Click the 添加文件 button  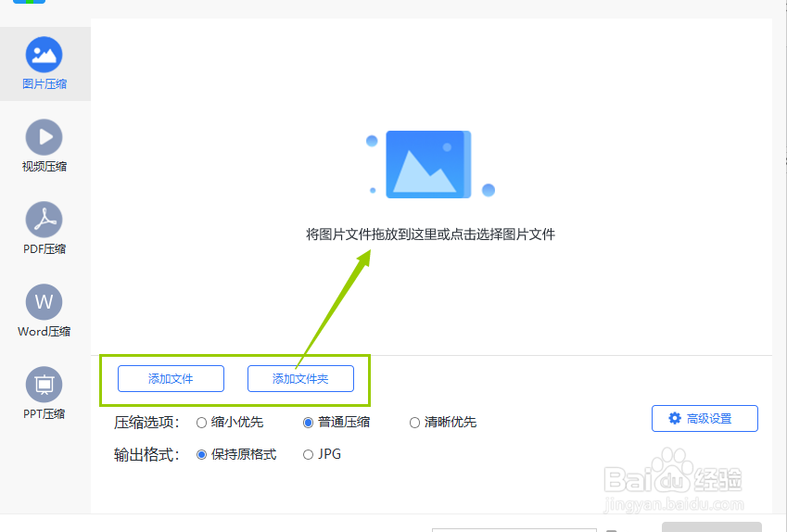click(171, 378)
